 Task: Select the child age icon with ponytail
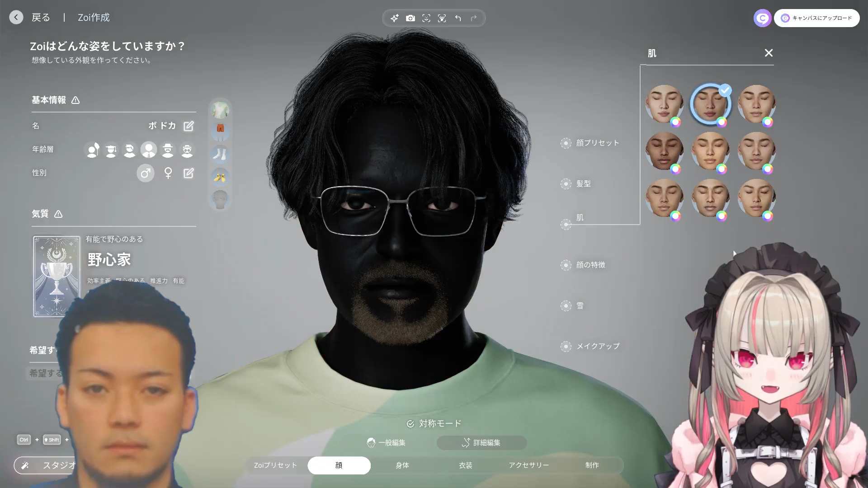pyautogui.click(x=93, y=150)
